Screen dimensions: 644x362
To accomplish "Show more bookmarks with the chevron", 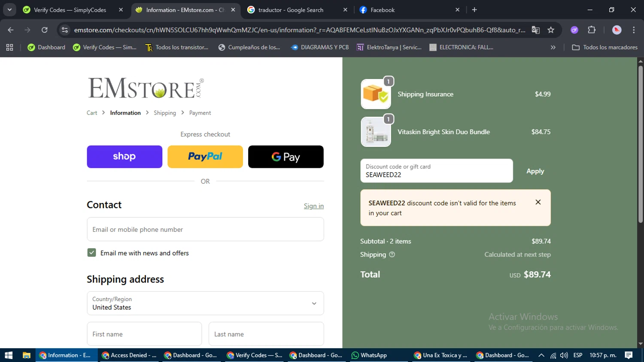I will pyautogui.click(x=553, y=47).
